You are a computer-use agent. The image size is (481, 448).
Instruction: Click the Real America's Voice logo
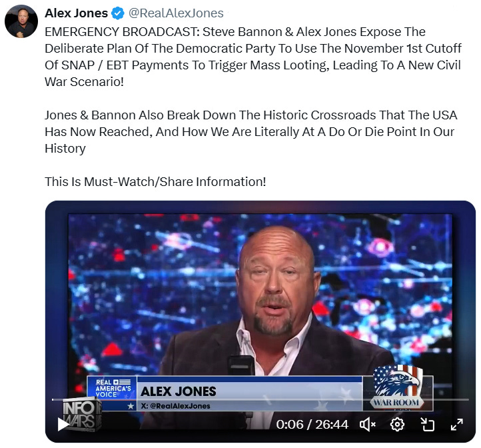(x=112, y=388)
